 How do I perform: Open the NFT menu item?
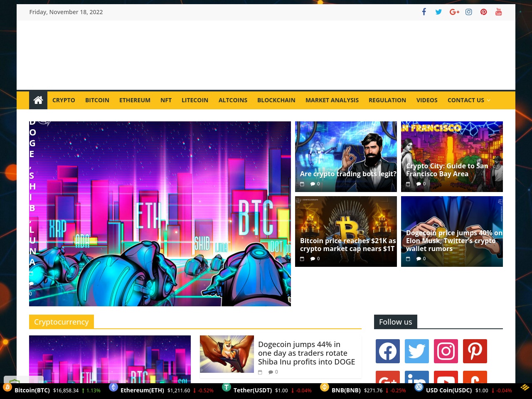tap(166, 100)
